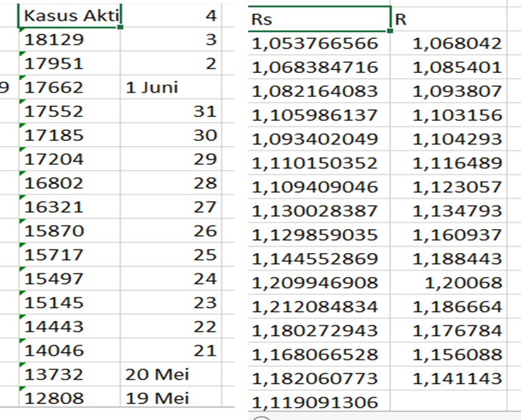Image resolution: width=521 pixels, height=420 pixels.
Task: Click the Rs column header cell
Action: (x=318, y=20)
